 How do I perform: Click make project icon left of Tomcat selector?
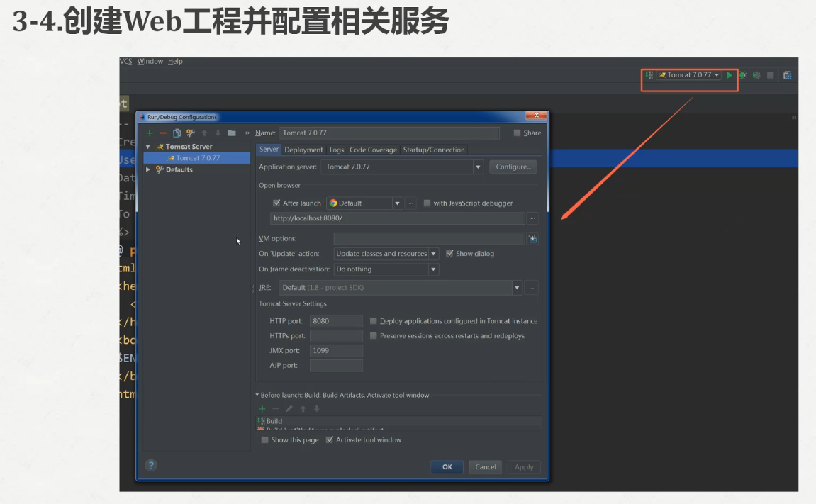tap(649, 75)
